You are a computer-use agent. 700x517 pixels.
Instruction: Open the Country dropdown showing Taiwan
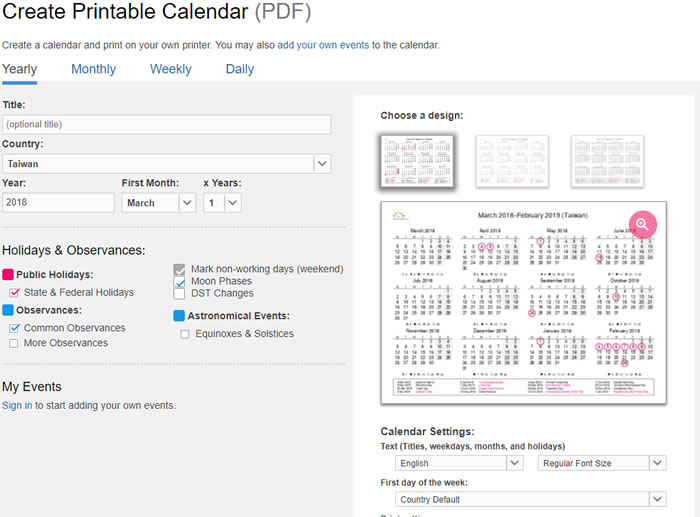tap(321, 163)
